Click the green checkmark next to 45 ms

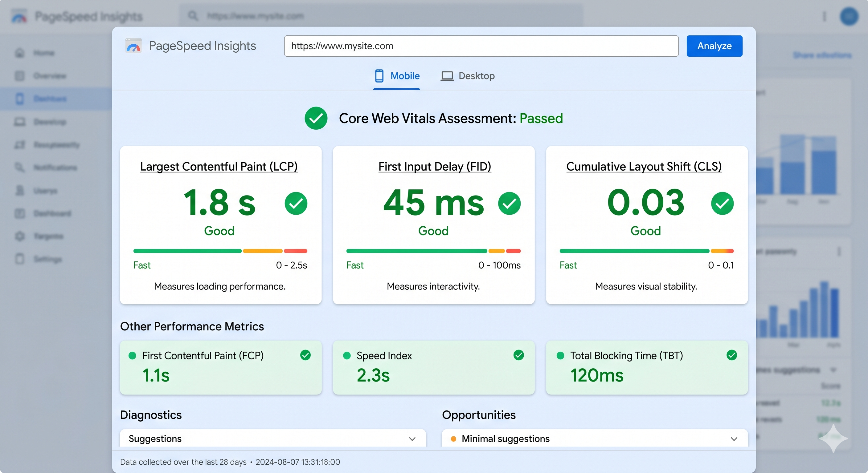510,203
